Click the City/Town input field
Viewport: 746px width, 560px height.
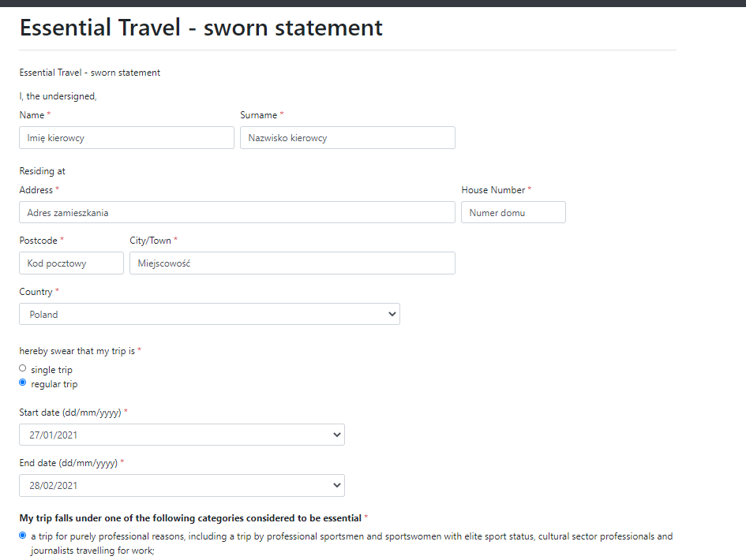tap(292, 263)
